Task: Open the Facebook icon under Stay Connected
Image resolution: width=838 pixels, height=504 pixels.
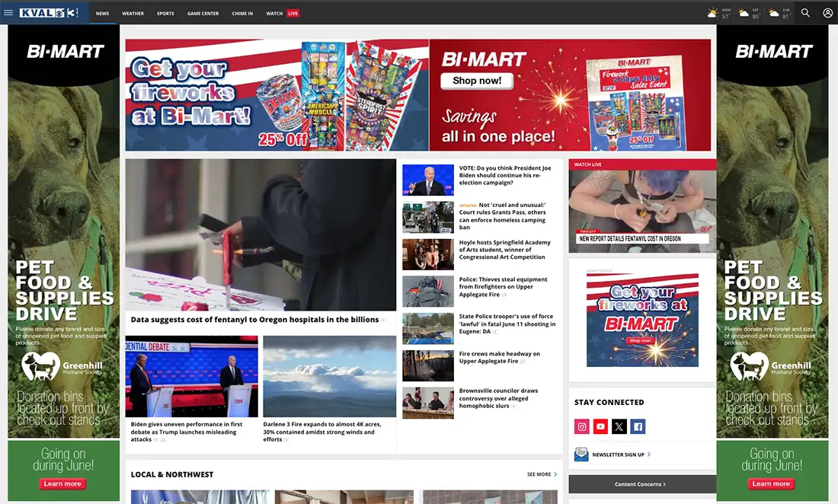Action: click(638, 426)
